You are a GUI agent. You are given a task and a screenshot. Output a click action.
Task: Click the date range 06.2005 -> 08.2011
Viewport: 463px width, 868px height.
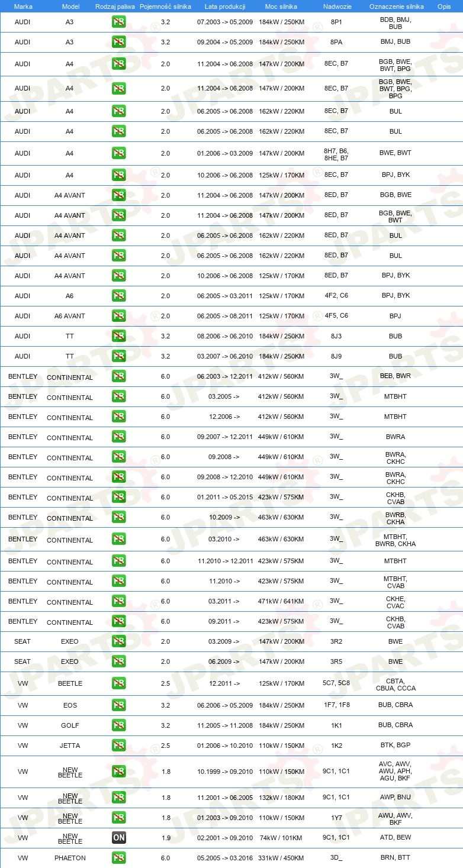coord(225,316)
